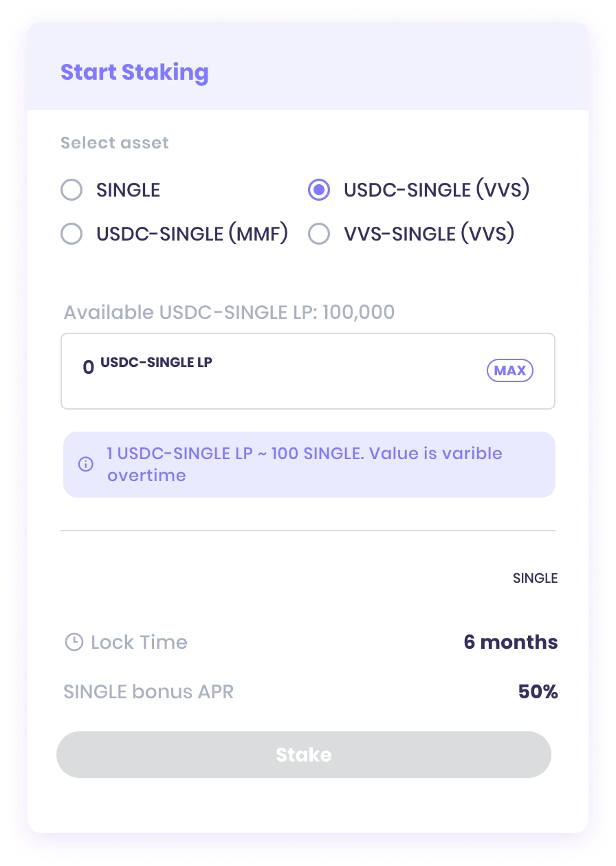Pick the VVS-SINGLE (VVS) radio option
The width and height of the screenshot is (616, 866).
319,234
